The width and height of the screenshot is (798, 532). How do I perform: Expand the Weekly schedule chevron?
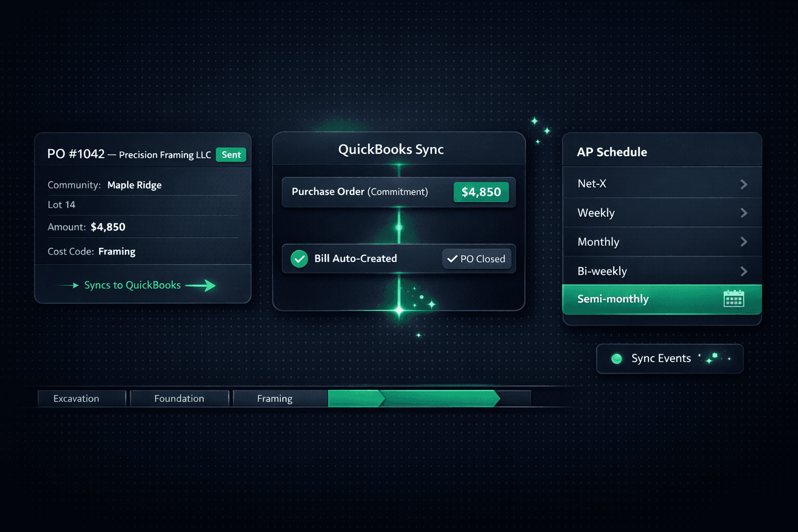743,213
